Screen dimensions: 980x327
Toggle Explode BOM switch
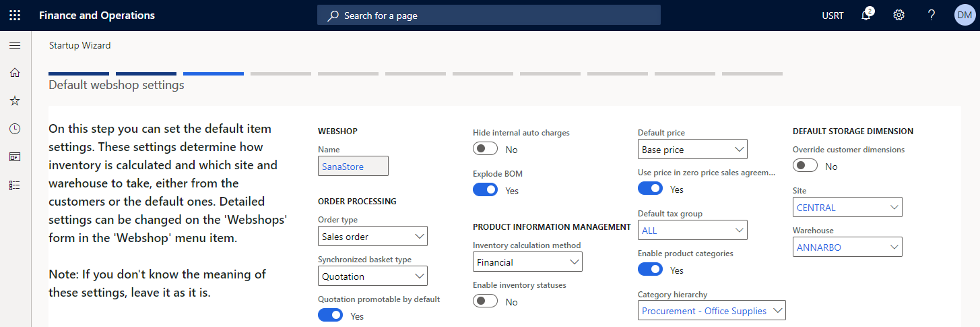click(486, 190)
